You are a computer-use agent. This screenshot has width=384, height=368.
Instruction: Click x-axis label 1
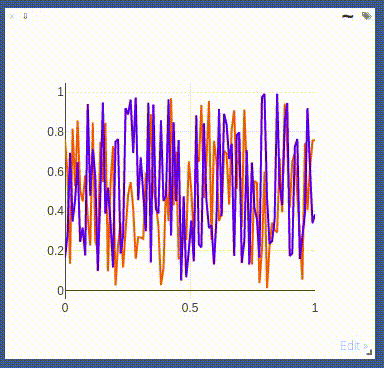tap(315, 308)
